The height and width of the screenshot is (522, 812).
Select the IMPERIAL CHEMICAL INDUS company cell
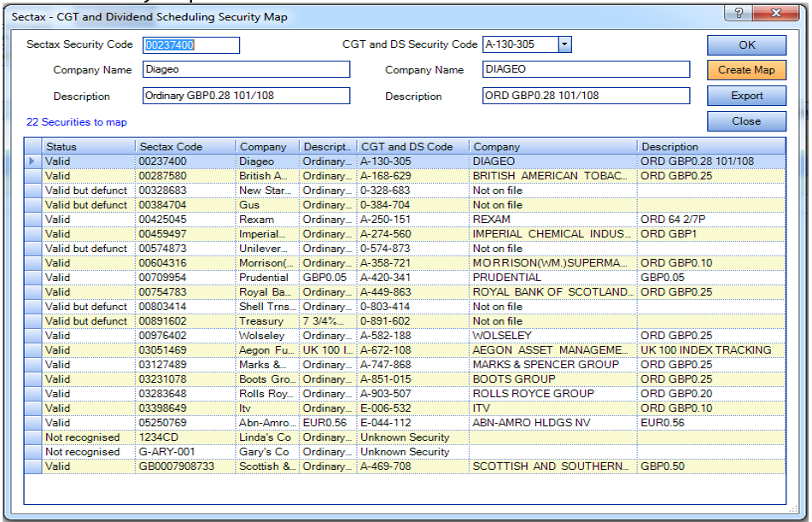553,234
